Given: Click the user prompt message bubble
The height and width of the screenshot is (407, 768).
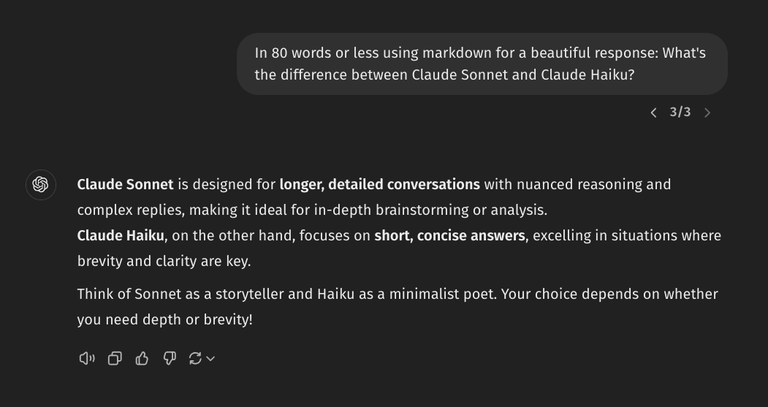Looking at the screenshot, I should (x=482, y=64).
